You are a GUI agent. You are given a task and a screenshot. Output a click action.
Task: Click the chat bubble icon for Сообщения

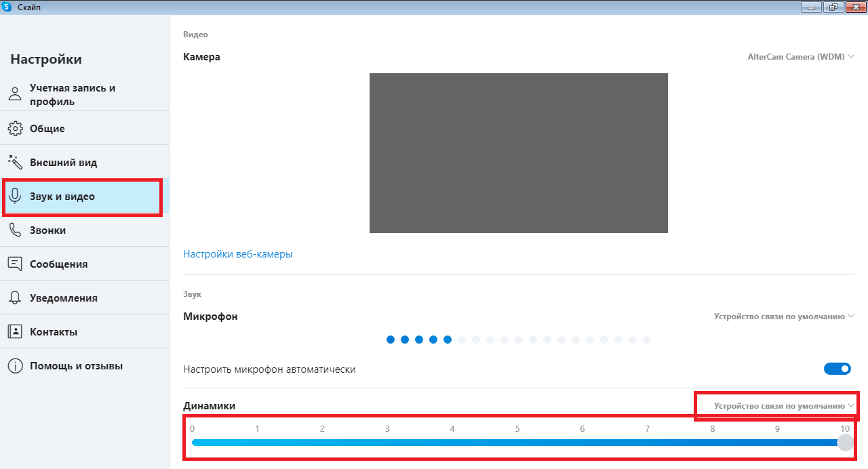click(15, 264)
